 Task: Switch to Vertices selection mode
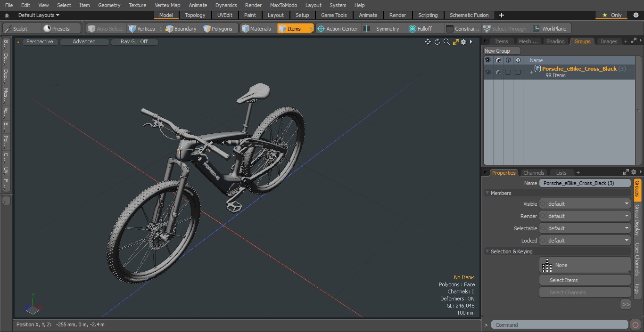pos(145,29)
